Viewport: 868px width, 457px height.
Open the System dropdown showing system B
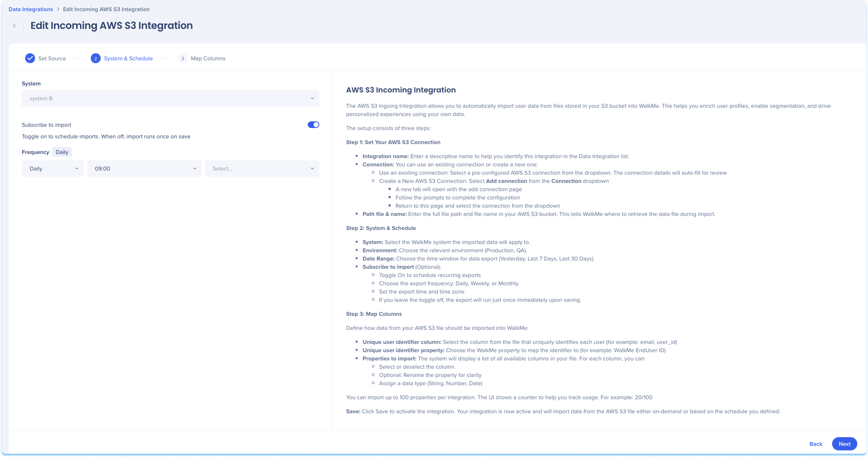pos(170,98)
